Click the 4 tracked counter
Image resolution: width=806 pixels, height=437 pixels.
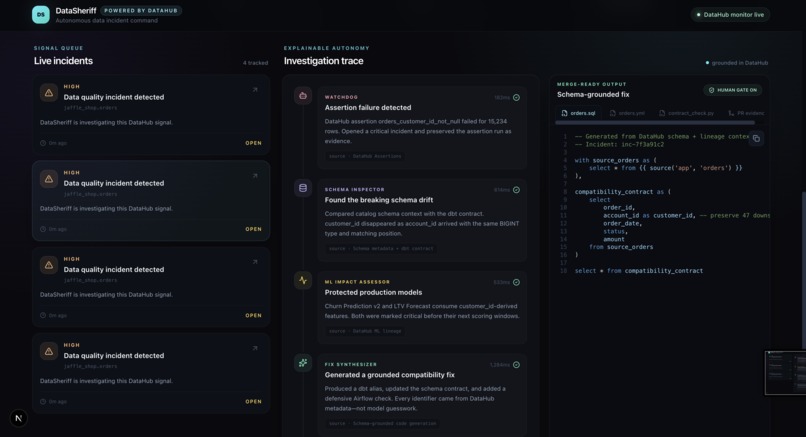point(255,63)
